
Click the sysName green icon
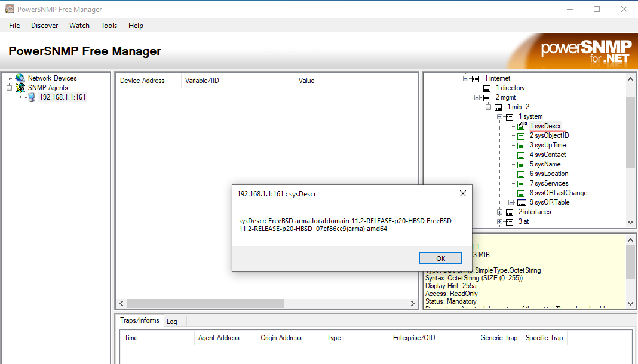coord(521,165)
